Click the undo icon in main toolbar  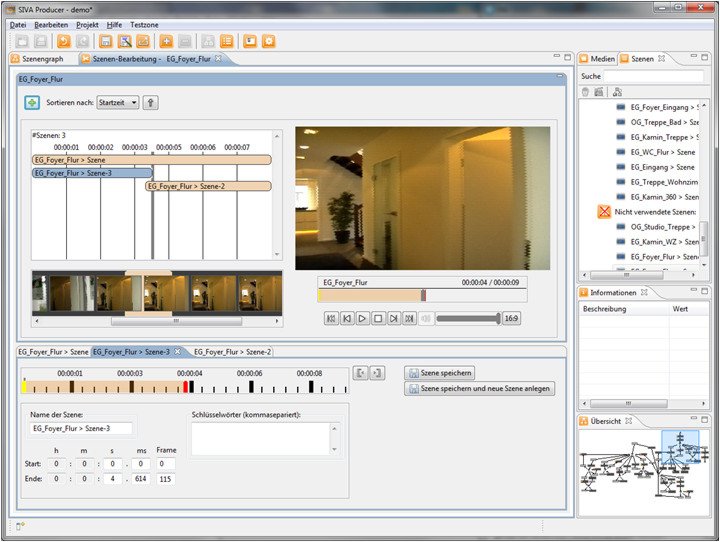[63, 41]
